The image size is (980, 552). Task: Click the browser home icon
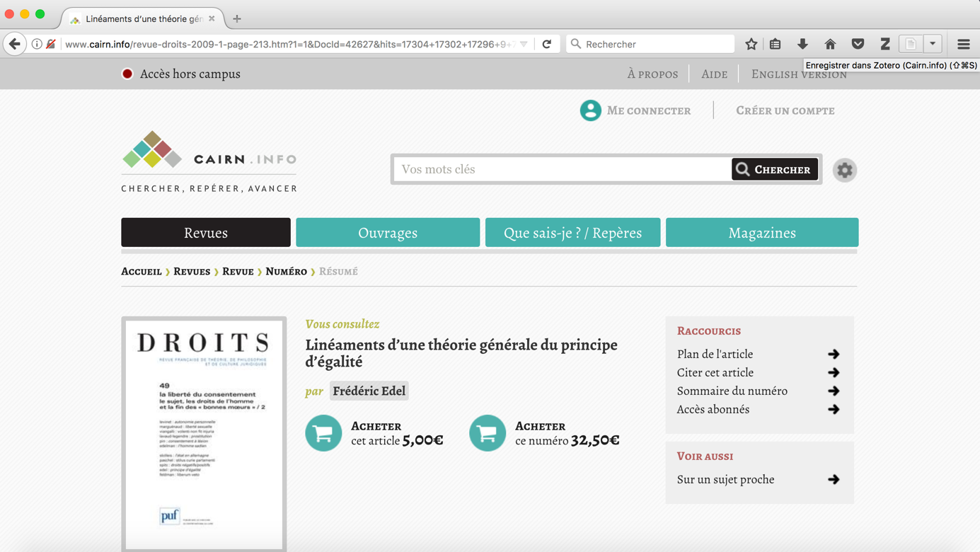pos(830,44)
